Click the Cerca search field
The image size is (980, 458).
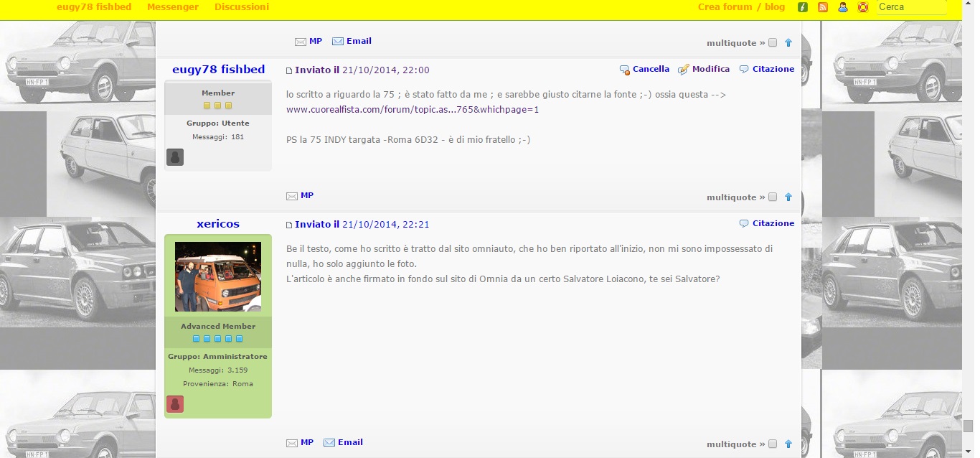tap(912, 7)
